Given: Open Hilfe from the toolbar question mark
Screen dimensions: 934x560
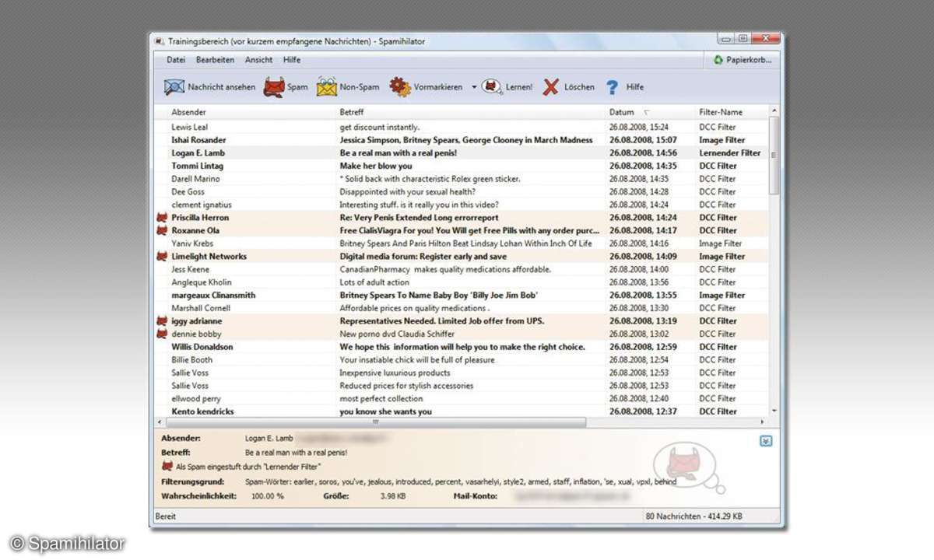Looking at the screenshot, I should click(624, 87).
